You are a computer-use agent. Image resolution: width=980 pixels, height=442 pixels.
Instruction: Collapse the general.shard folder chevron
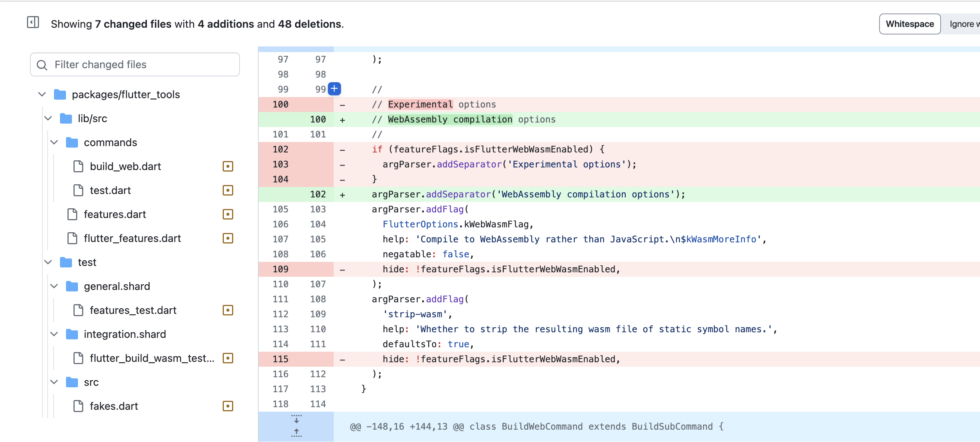[x=54, y=286]
